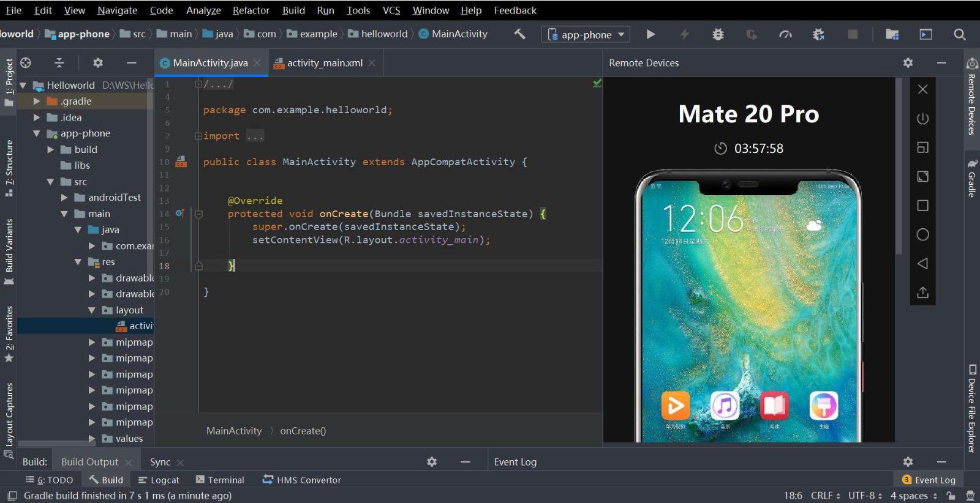Viewport: 980px width, 503px height.
Task: Switch to the activity_main.xml editor tab
Action: [x=324, y=63]
